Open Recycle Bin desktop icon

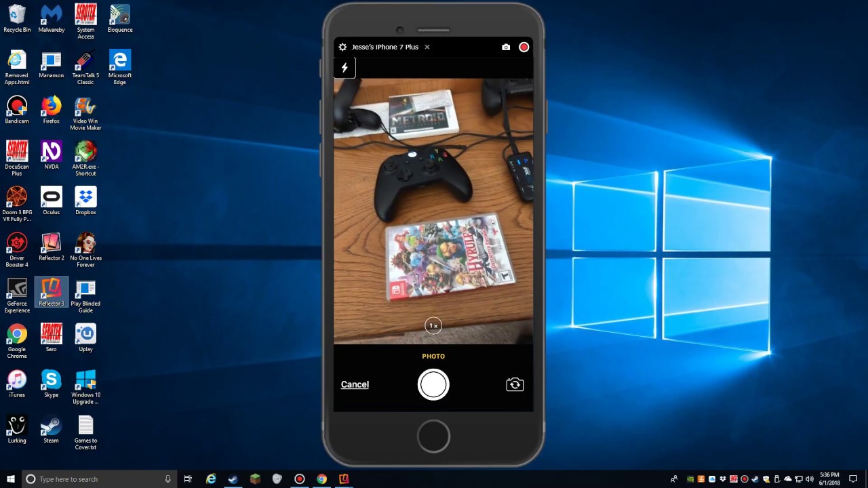[x=17, y=18]
